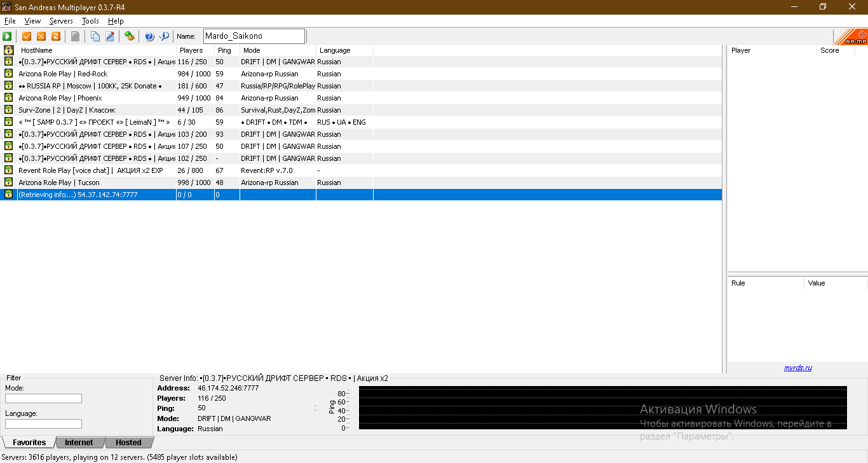Click lock icon of RUSSIA RP Moscow row
Image resolution: width=868 pixels, height=463 pixels.
tap(9, 86)
